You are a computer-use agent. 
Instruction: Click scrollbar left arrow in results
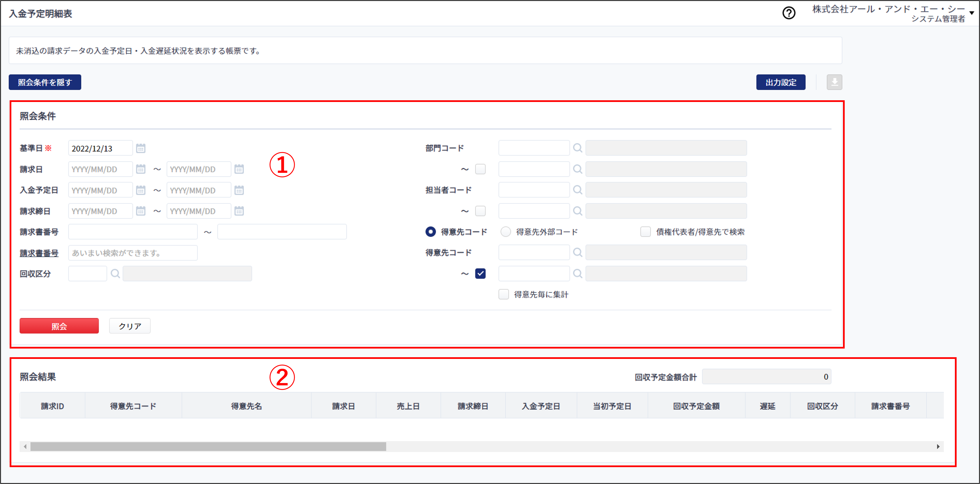25,446
